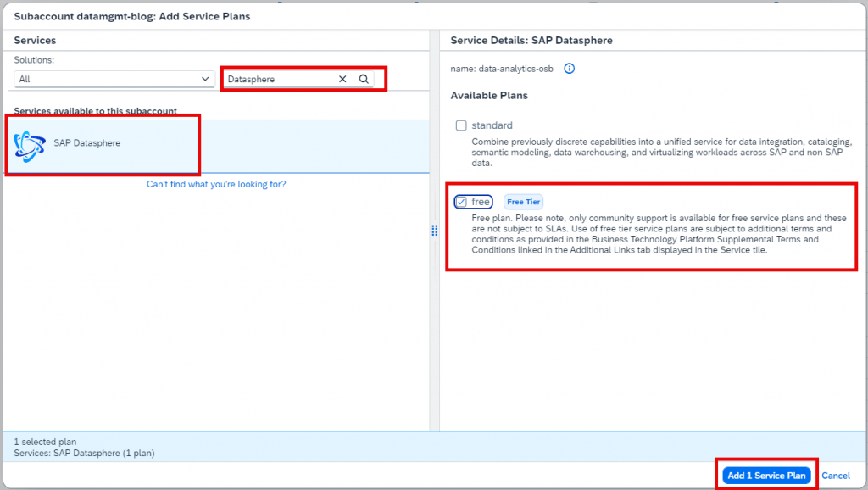Uncheck the free plan checkbox

click(461, 202)
